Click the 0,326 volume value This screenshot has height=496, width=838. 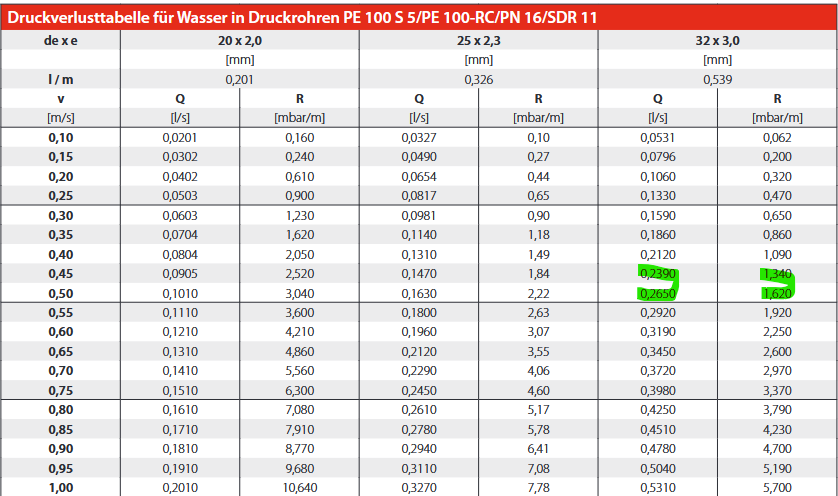[478, 79]
